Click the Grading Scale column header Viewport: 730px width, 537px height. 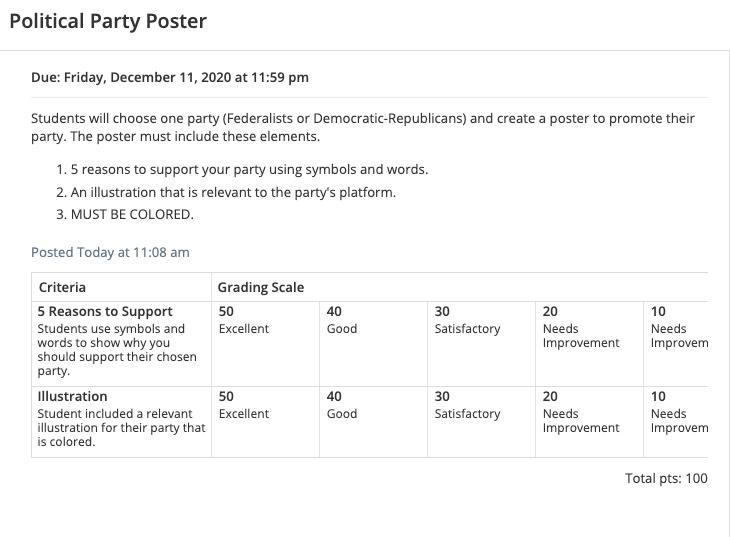[x=261, y=287]
